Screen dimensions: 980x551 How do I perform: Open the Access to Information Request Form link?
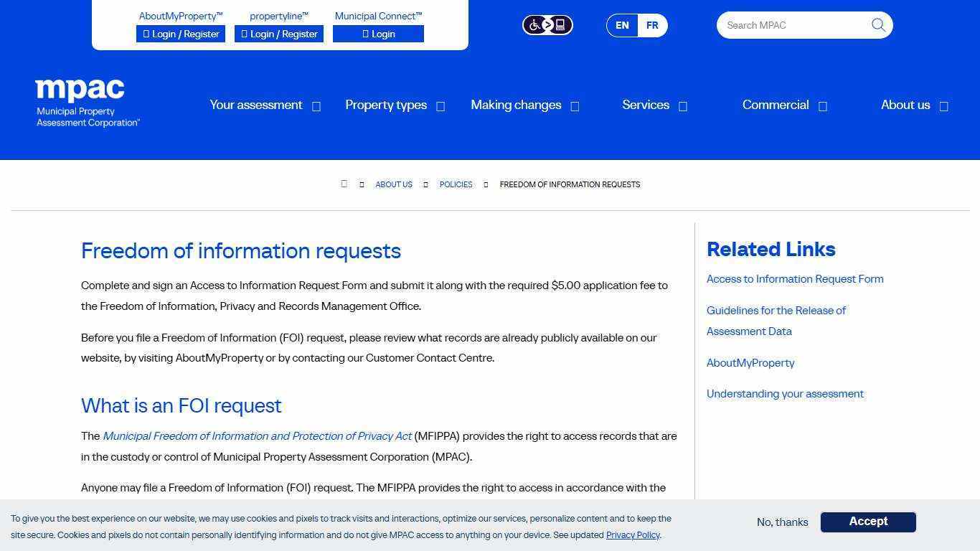coord(795,279)
